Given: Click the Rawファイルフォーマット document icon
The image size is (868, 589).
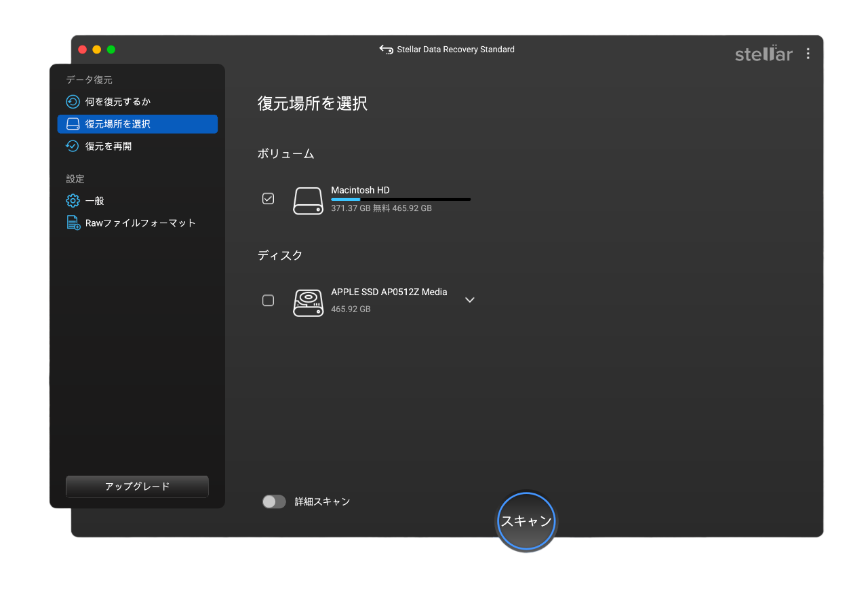Looking at the screenshot, I should coord(73,223).
